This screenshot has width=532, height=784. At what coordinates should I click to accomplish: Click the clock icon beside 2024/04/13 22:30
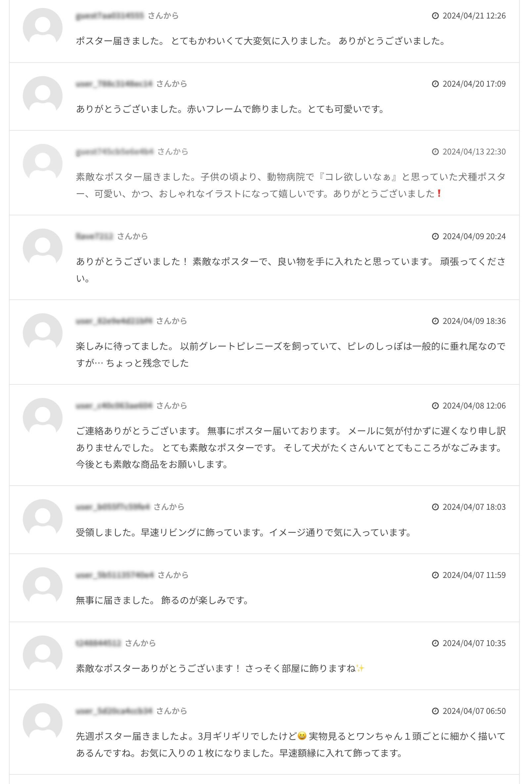[435, 152]
